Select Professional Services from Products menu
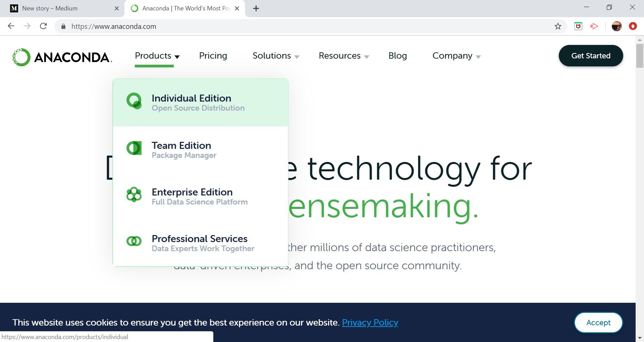 (201, 243)
